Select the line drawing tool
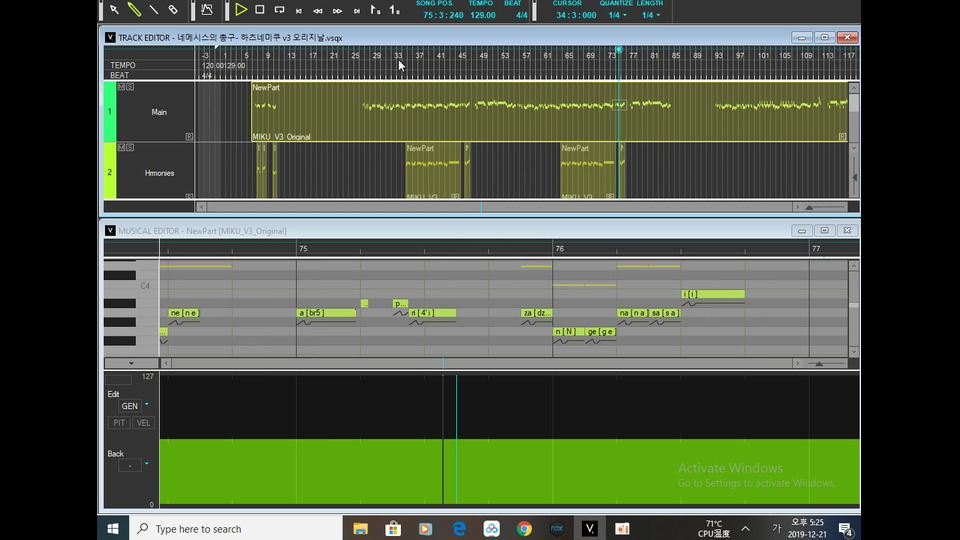 click(153, 10)
